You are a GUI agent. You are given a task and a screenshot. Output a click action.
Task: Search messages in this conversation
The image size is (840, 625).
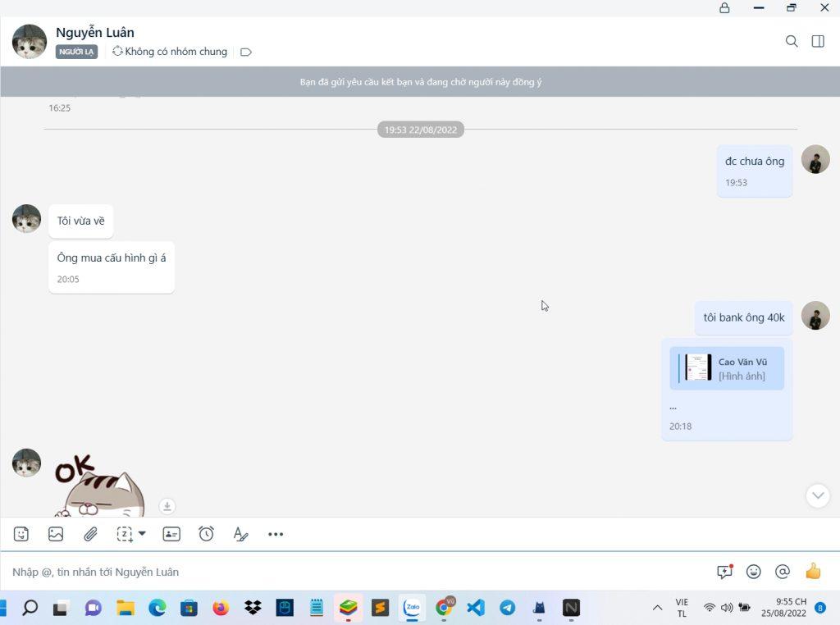click(792, 41)
